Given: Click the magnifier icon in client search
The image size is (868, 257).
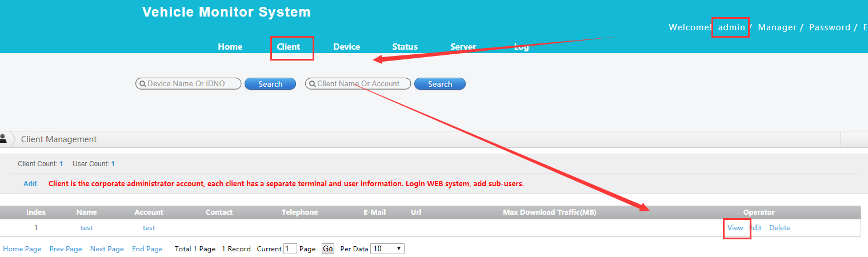Looking at the screenshot, I should pos(313,84).
